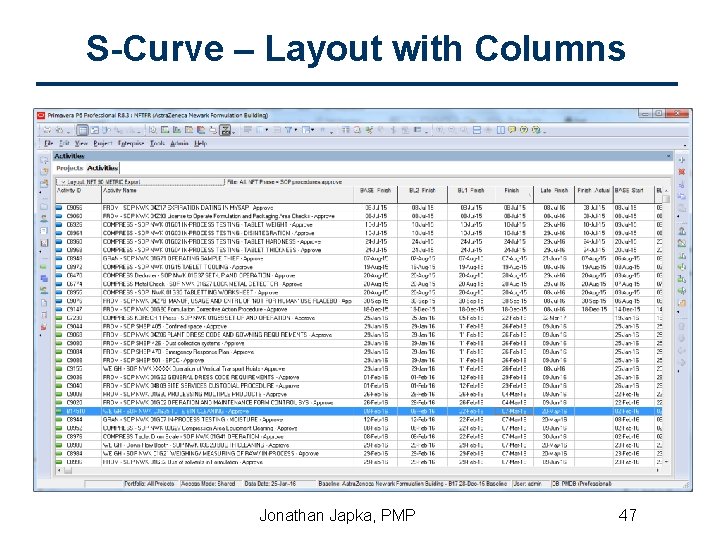Click the zoom magnifier toolbar icon
720x540 pixels.
pos(357,130)
